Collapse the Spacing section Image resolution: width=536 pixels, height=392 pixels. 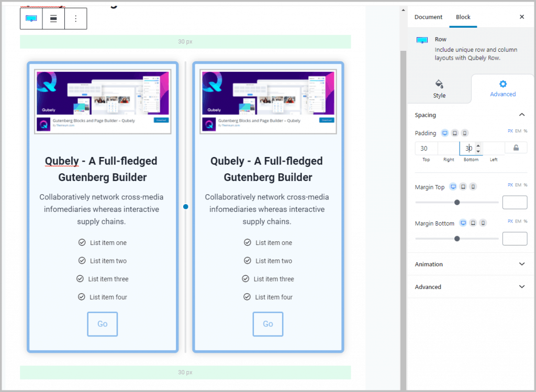522,115
